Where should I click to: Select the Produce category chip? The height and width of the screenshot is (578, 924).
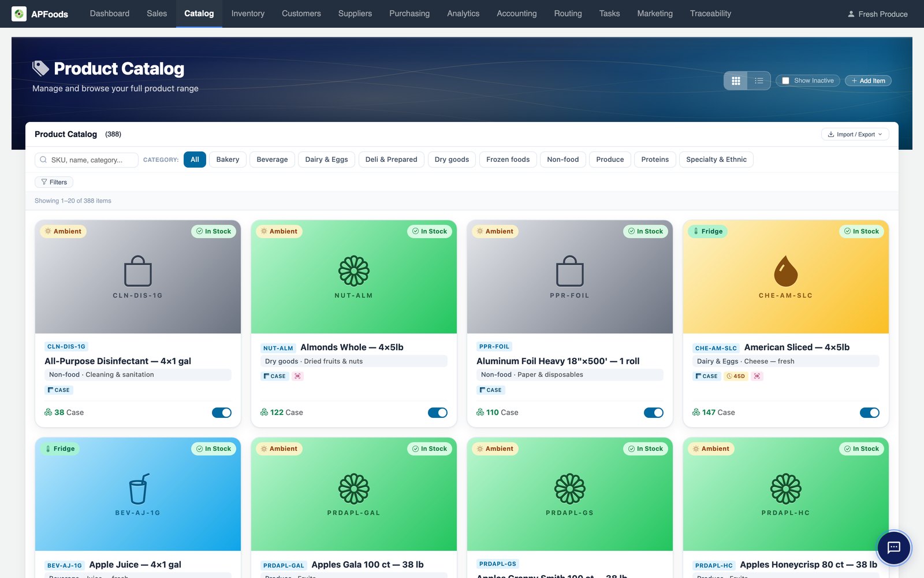(610, 160)
